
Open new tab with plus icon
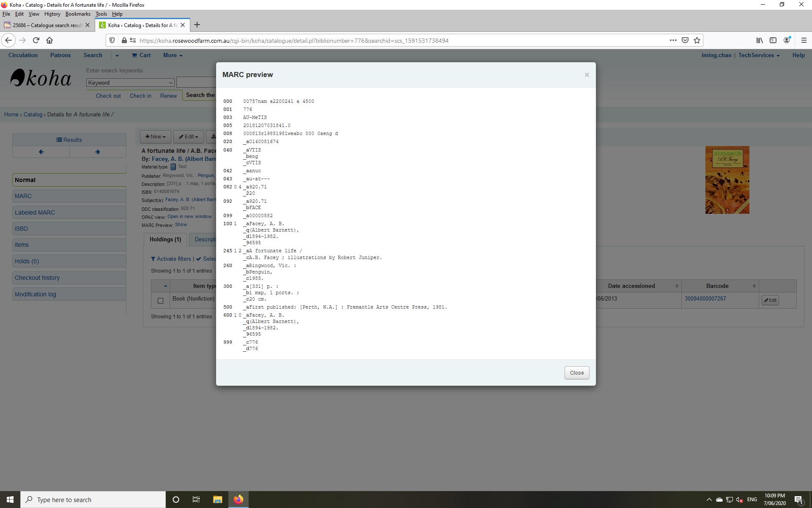click(197, 25)
